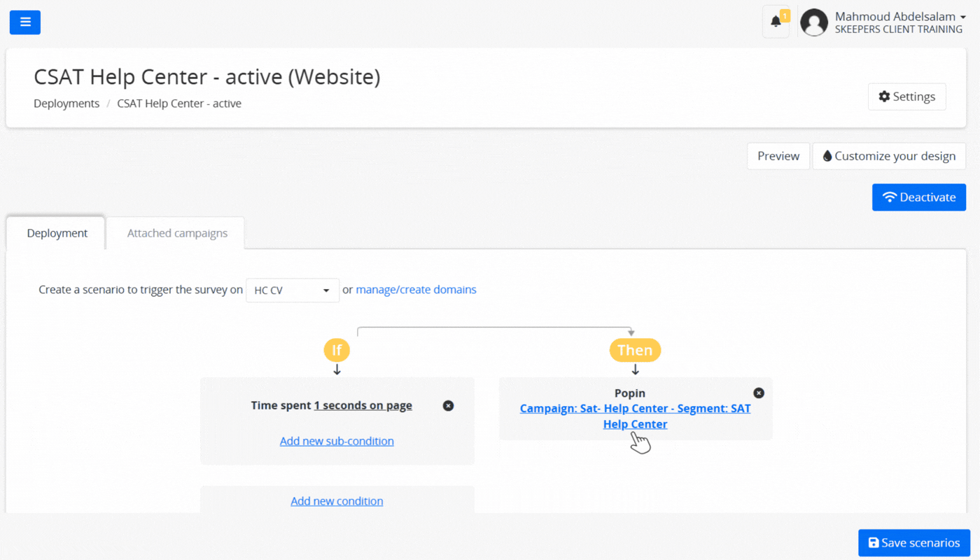The image size is (980, 560).
Task: Remove the Popin action
Action: pyautogui.click(x=758, y=393)
